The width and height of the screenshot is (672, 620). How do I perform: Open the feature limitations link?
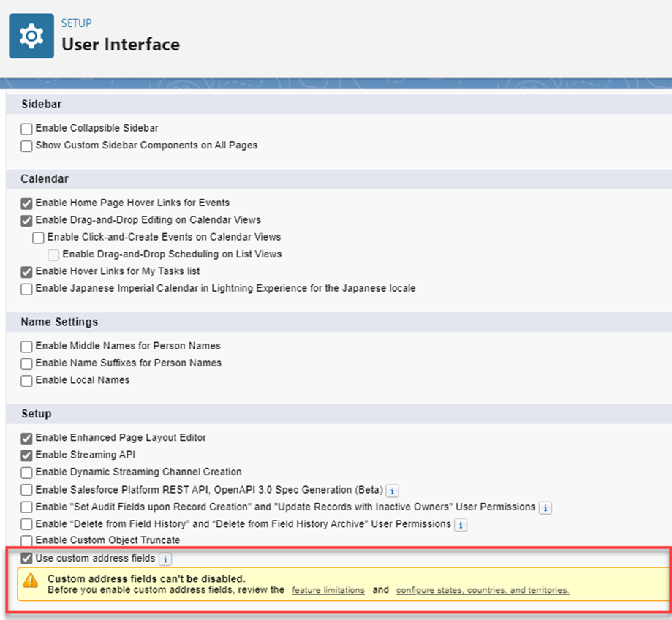[x=328, y=590]
